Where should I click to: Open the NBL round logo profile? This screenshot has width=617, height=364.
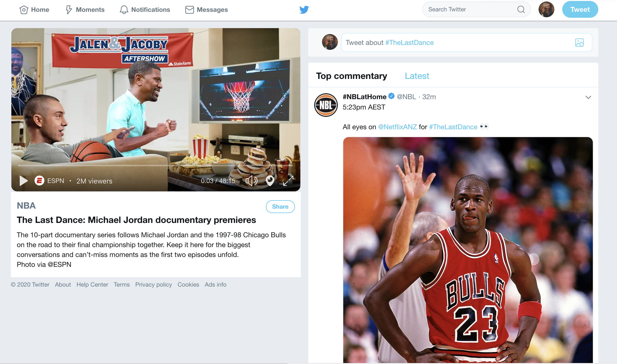click(x=326, y=105)
